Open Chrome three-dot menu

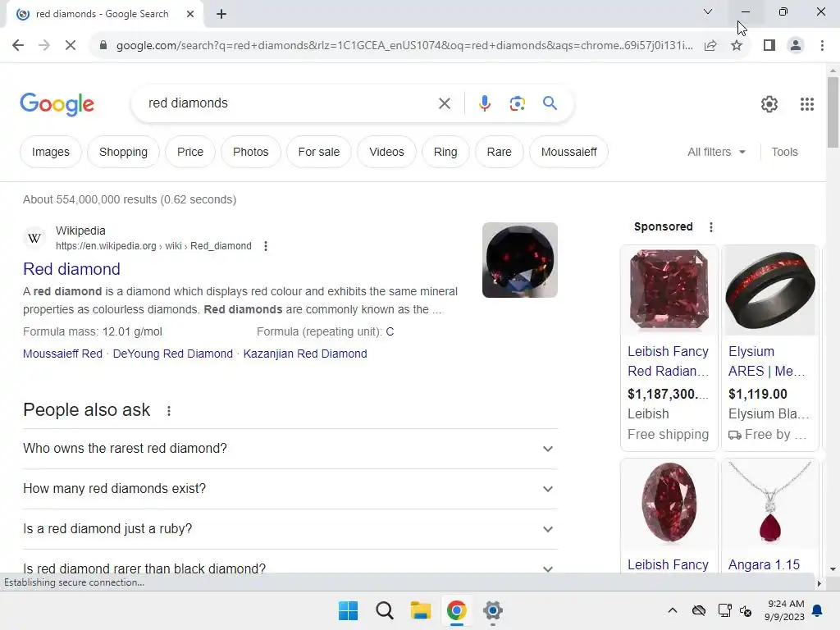pos(822,46)
